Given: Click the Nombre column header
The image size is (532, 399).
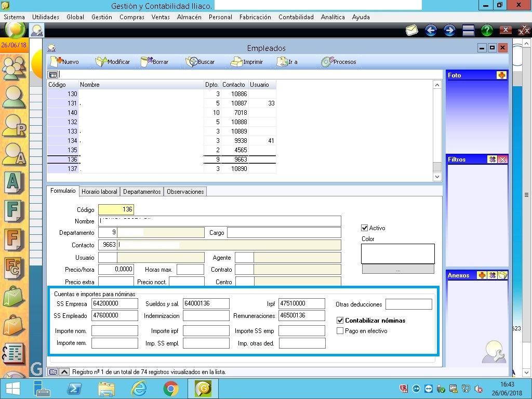Looking at the screenshot, I should [141, 85].
